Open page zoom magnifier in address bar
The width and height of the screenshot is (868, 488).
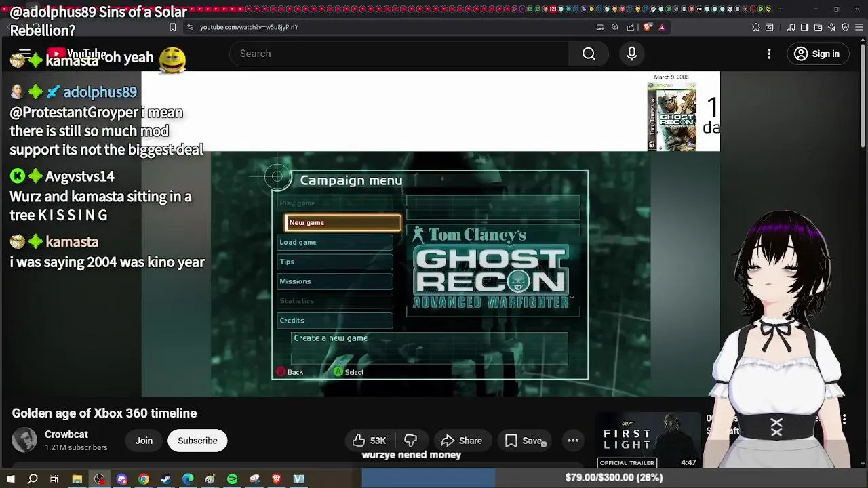[x=615, y=27]
